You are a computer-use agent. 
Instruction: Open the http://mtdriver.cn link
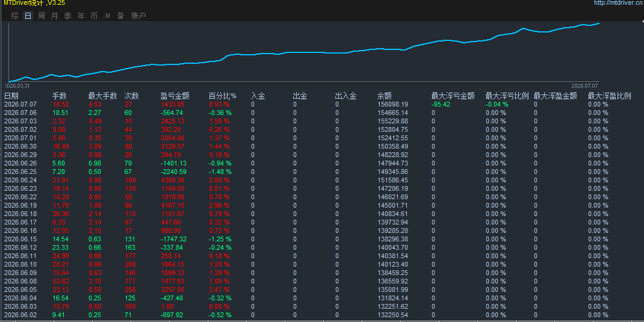619,3
